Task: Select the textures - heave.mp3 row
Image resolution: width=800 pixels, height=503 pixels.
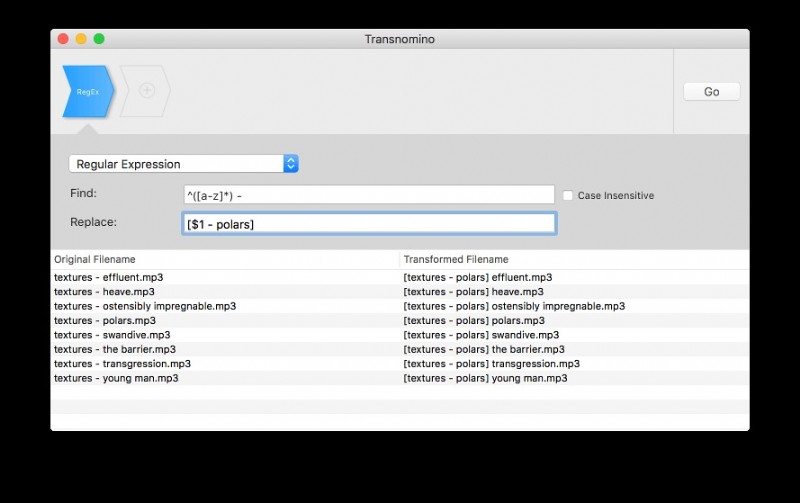Action: coord(104,292)
